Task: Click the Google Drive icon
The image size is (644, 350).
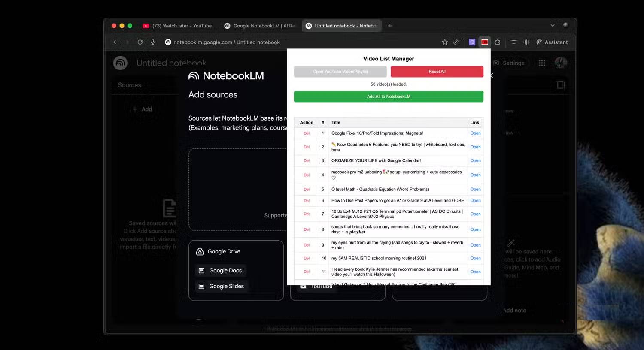Action: [200, 252]
